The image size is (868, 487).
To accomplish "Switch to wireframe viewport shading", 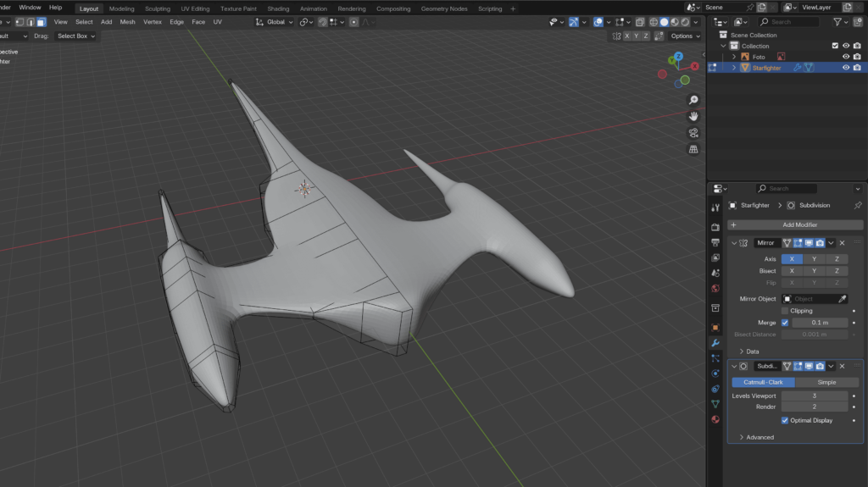I will pyautogui.click(x=654, y=22).
